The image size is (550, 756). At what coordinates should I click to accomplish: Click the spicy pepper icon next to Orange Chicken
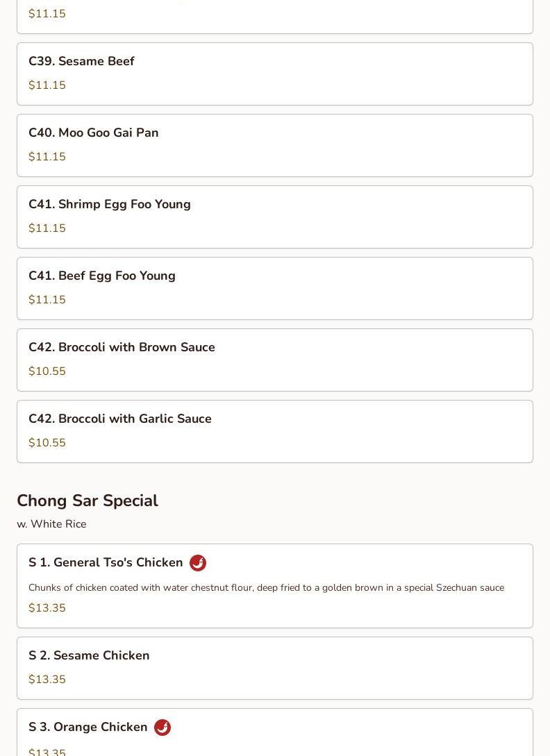162,728
